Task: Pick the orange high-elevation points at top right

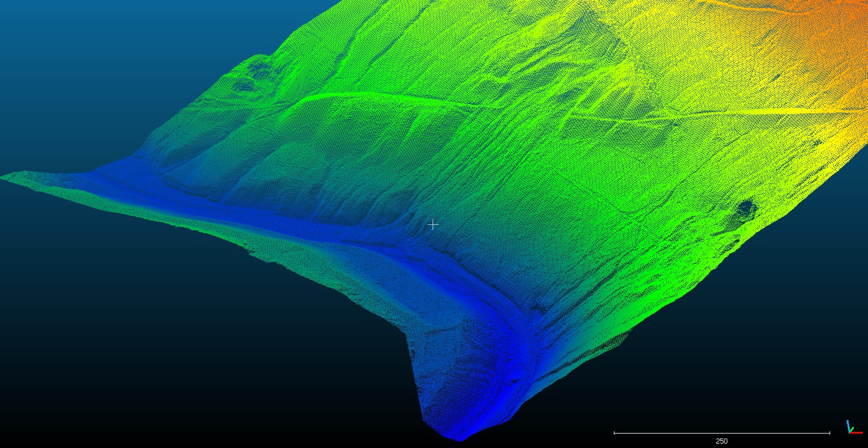Action: tap(834, 28)
